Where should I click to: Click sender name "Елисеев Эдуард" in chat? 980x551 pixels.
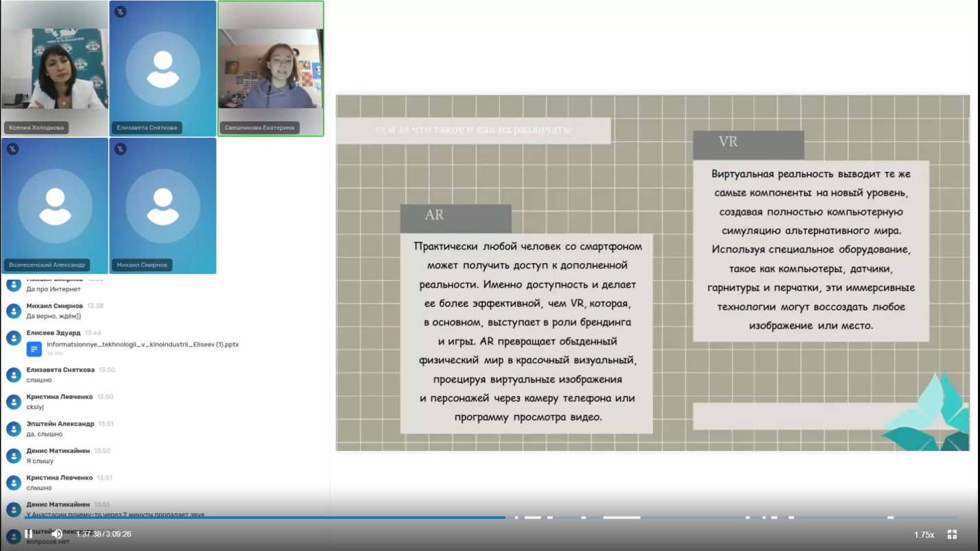tap(53, 333)
